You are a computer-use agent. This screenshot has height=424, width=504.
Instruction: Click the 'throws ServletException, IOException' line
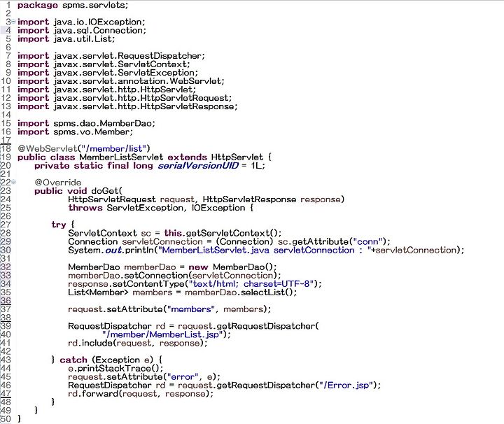(161, 208)
